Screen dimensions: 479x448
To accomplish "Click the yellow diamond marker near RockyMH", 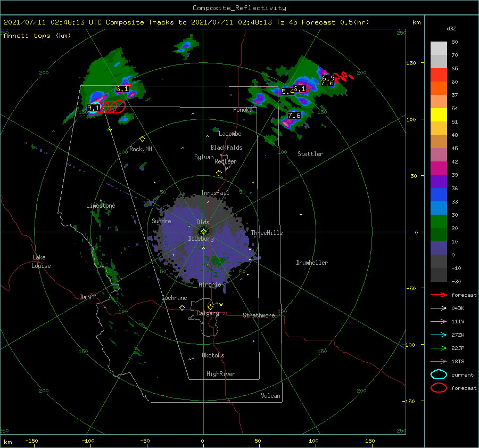I will (x=142, y=139).
